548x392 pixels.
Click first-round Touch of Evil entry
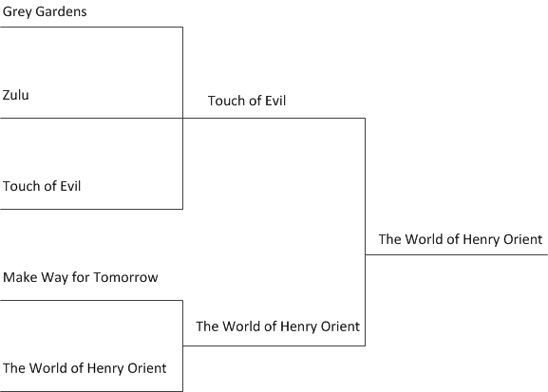click(42, 186)
